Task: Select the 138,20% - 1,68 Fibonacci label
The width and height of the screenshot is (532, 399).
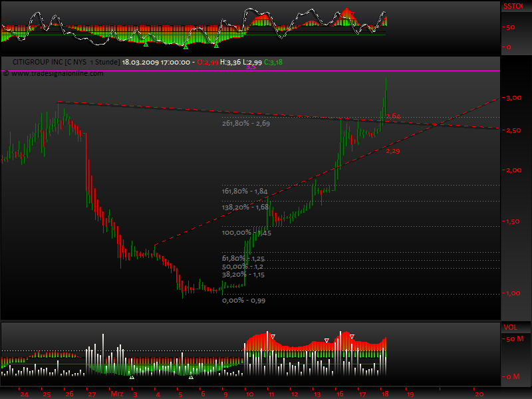Action: (245, 207)
